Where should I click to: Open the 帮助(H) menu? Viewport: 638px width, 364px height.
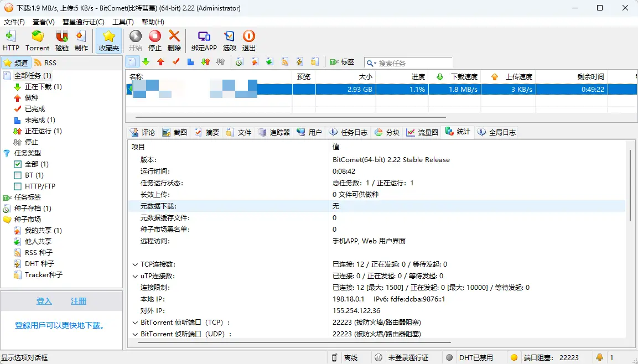[153, 22]
